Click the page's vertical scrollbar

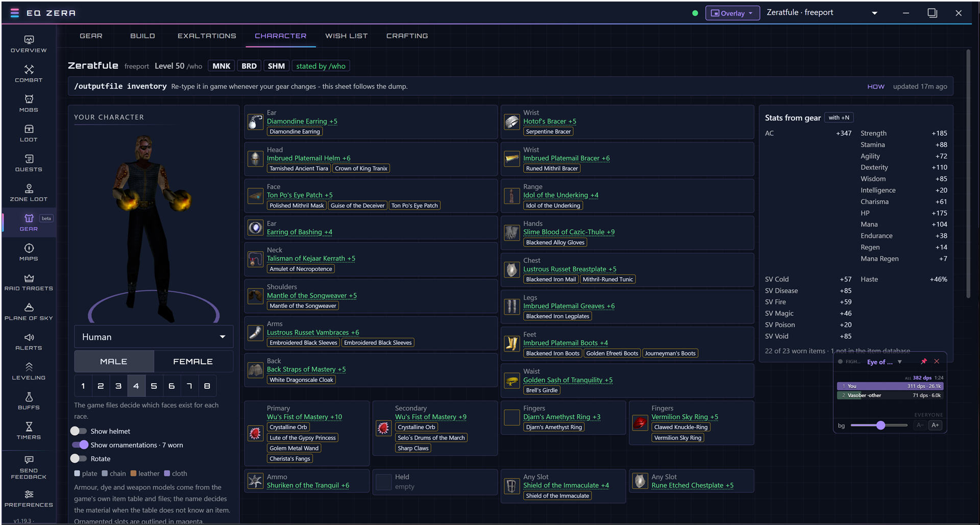[x=968, y=173]
